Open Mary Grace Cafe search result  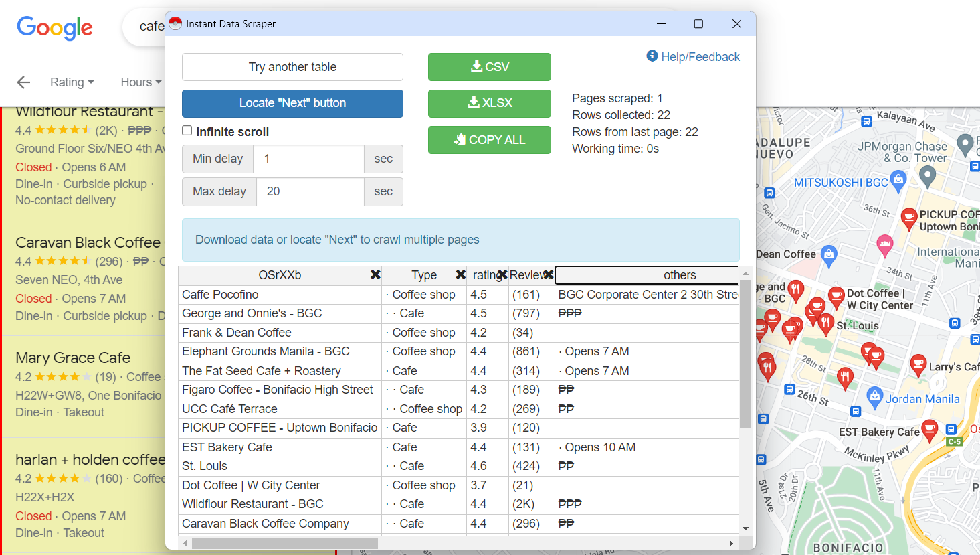click(73, 358)
